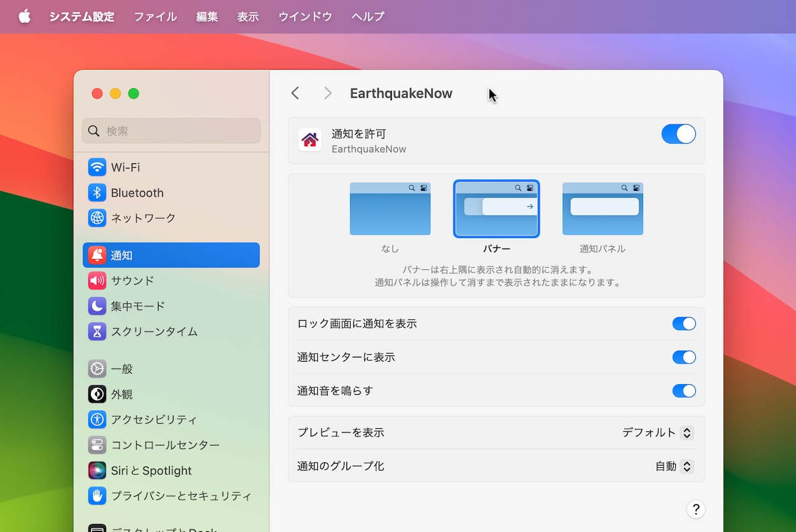
Task: Click the green zoom window button
Action: tap(134, 94)
